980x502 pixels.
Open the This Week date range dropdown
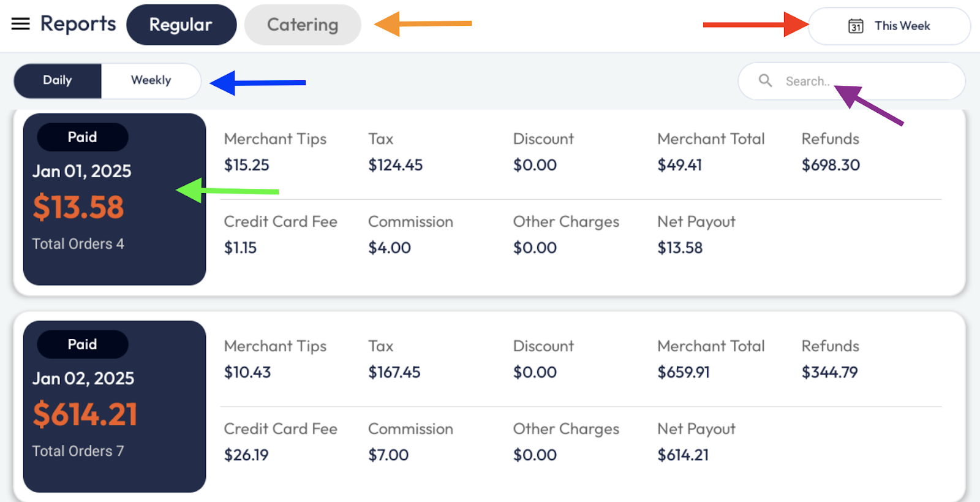pos(889,26)
